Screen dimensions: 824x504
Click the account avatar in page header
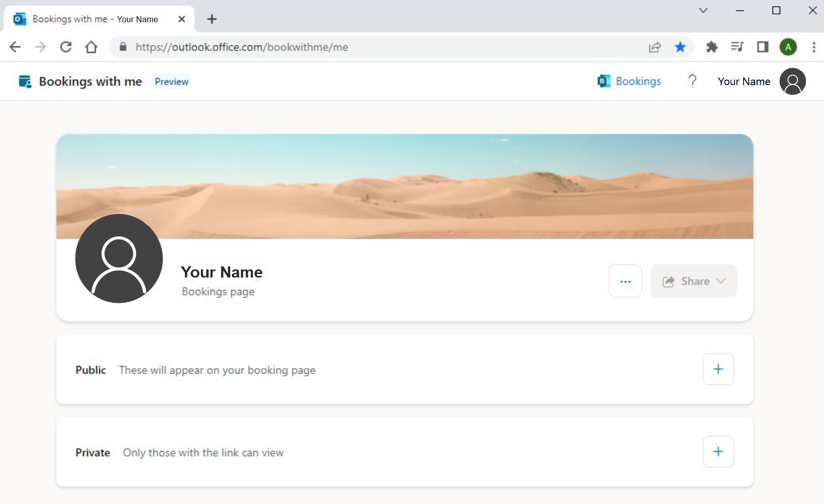pos(792,81)
